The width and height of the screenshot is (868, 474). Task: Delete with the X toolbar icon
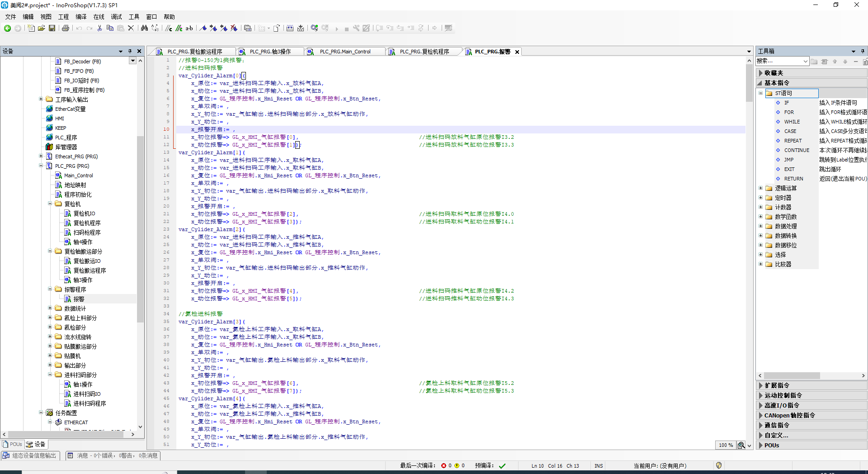(131, 28)
